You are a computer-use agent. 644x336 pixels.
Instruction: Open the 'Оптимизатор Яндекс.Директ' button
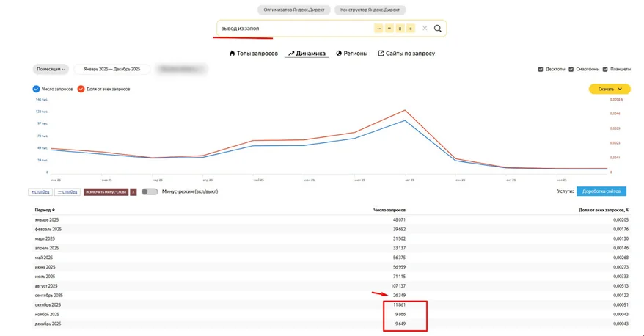coord(294,10)
